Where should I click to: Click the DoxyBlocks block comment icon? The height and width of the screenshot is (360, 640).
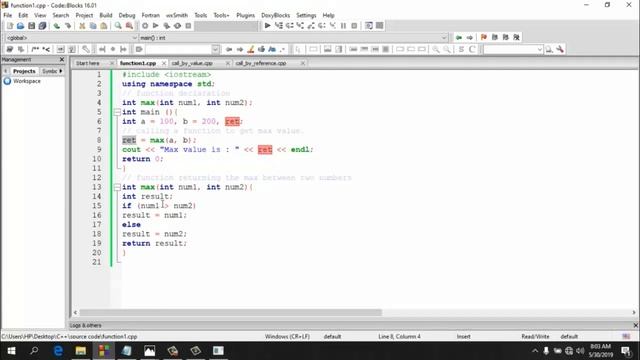coord(35,49)
